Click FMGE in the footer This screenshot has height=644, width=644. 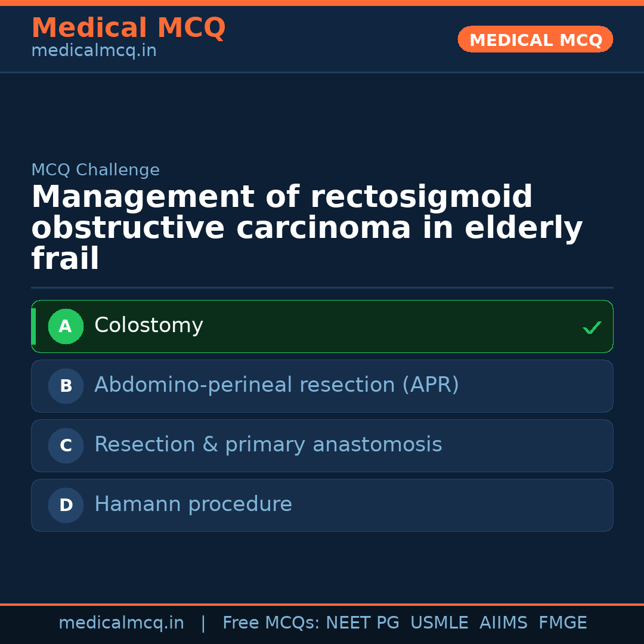(x=562, y=623)
